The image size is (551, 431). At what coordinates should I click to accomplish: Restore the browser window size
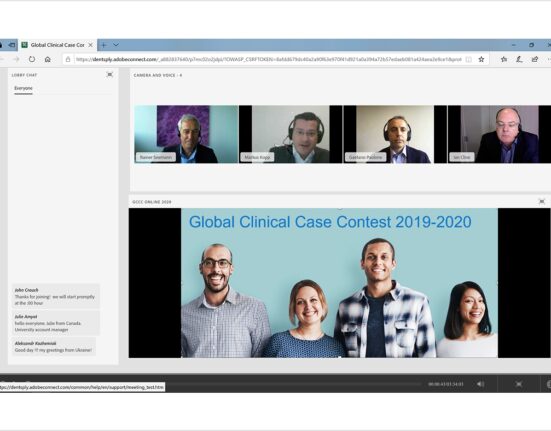coord(531,45)
